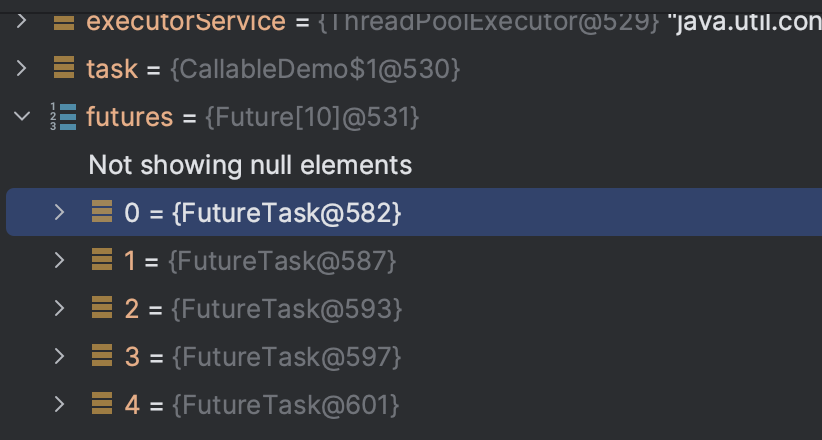822x440 pixels.
Task: Click the icon beside element 0
Action: [x=101, y=212]
